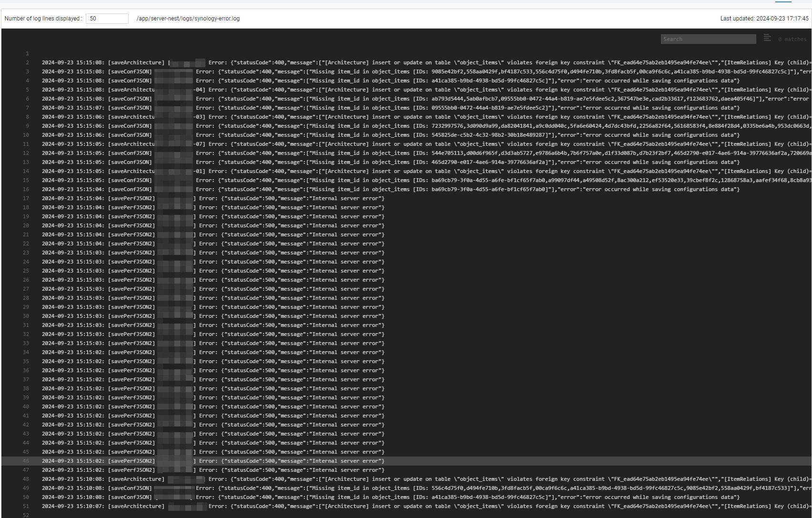Click gutter line number 52

(26, 515)
